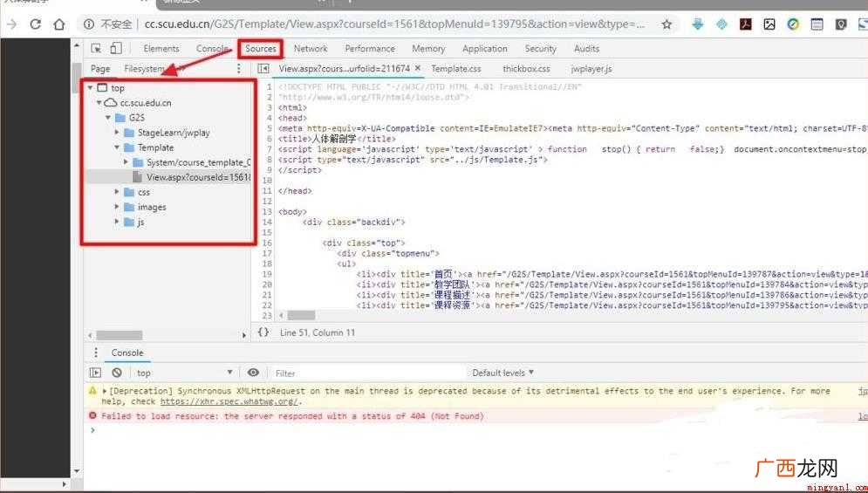
Task: Close the View.aspx source tab
Action: [418, 68]
